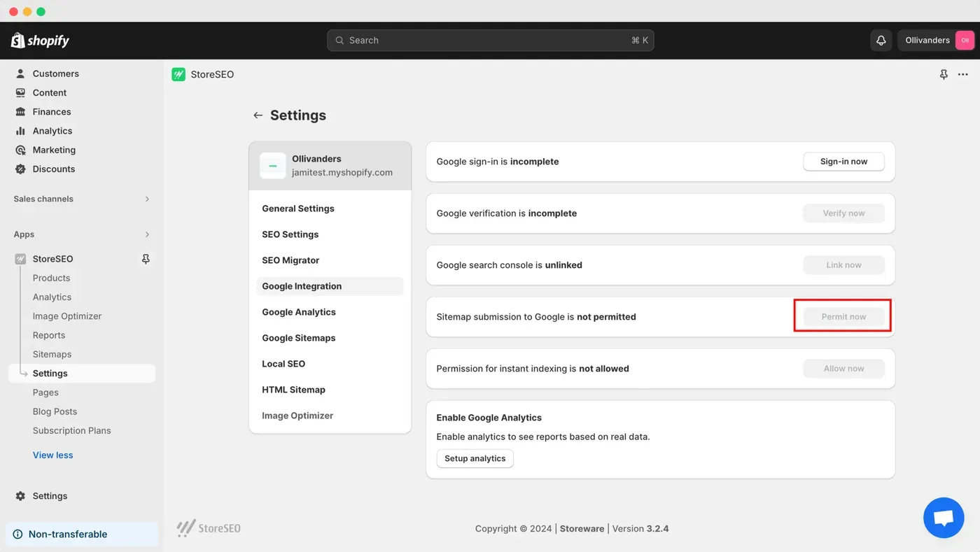Click the Customers person icon
980x552 pixels.
point(20,73)
